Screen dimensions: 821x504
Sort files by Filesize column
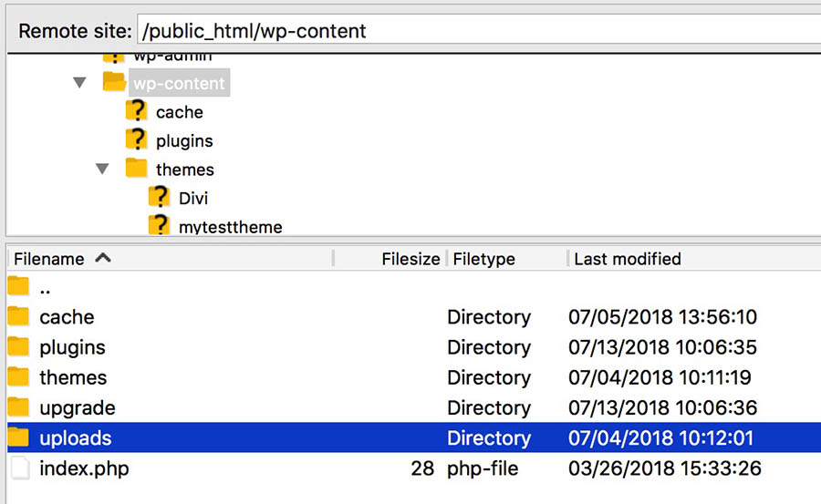coord(410,259)
